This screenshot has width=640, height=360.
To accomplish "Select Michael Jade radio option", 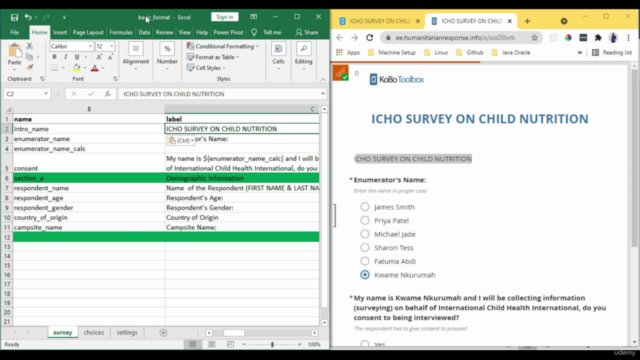I will (365, 234).
